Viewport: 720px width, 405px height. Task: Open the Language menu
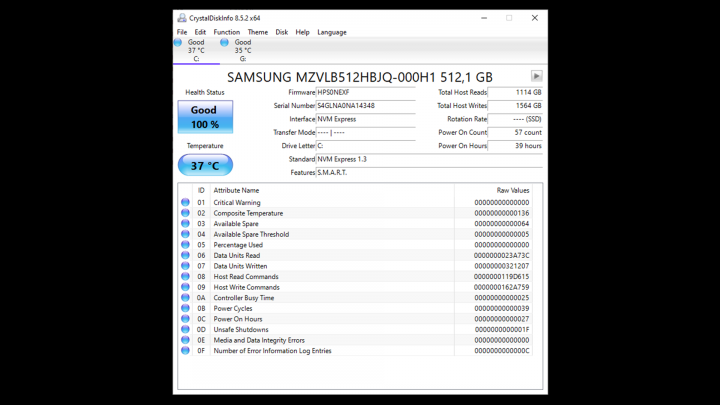(x=332, y=32)
